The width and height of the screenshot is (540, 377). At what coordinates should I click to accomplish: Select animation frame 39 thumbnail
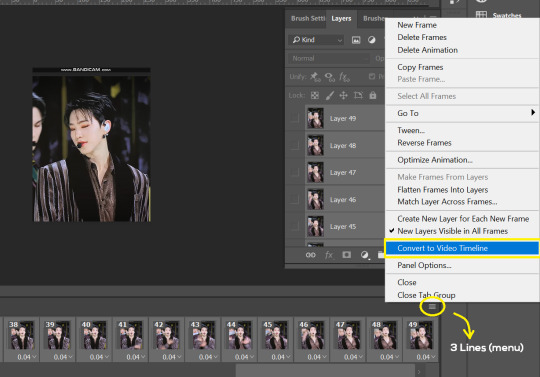pyautogui.click(x=58, y=336)
